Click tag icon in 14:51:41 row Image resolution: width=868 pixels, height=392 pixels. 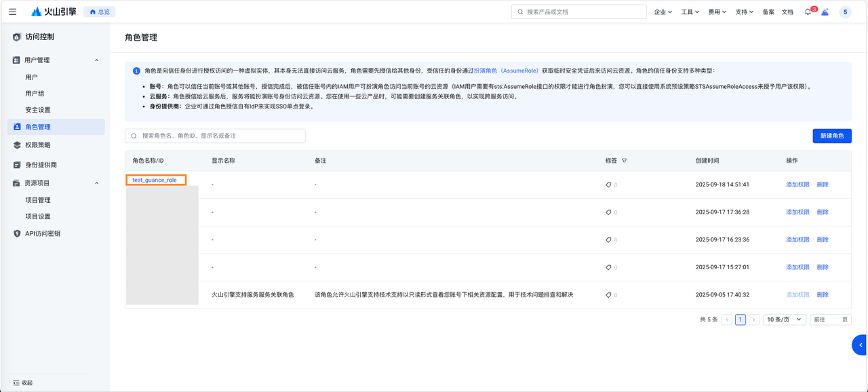pos(608,184)
